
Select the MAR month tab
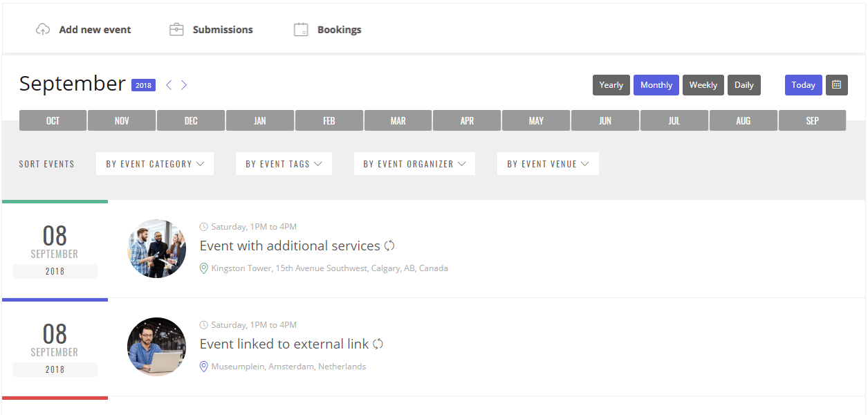tap(398, 120)
